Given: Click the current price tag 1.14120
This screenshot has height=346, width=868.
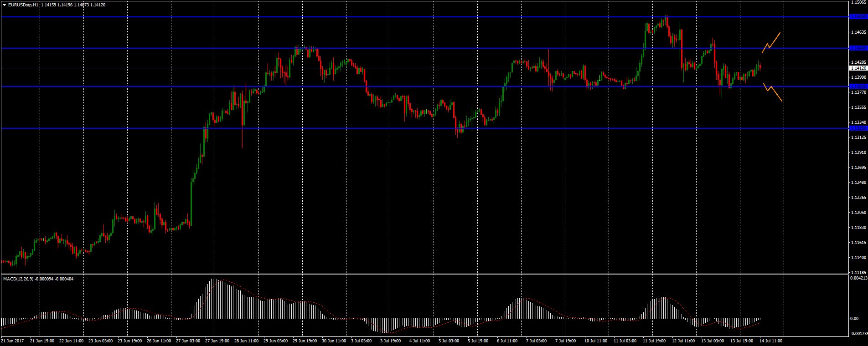Looking at the screenshot, I should tap(858, 68).
